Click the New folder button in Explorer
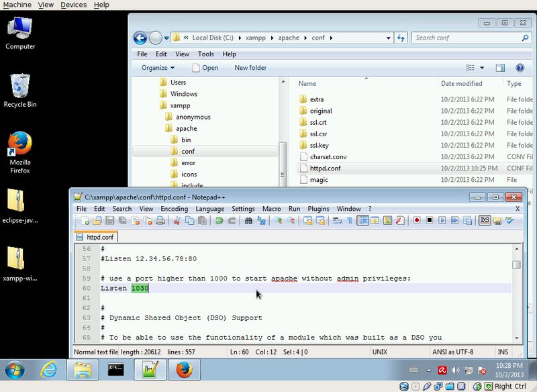 pyautogui.click(x=250, y=68)
